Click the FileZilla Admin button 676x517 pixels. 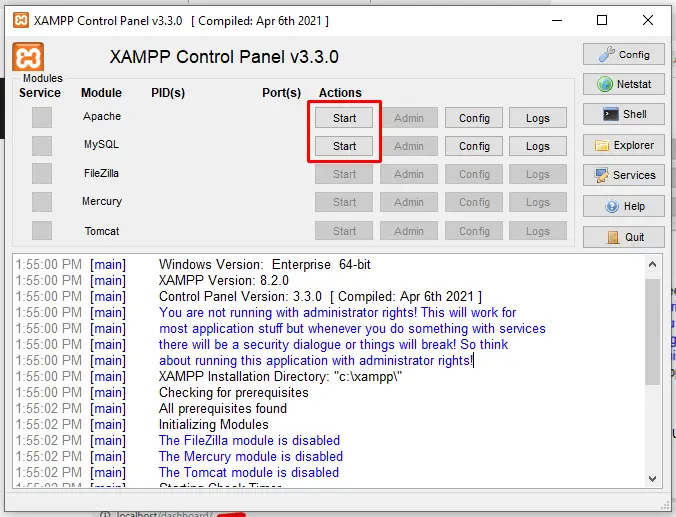[409, 174]
